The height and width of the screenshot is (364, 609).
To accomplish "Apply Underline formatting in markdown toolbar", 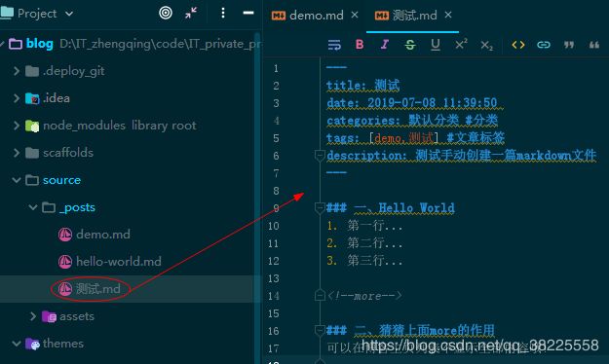I will [436, 45].
